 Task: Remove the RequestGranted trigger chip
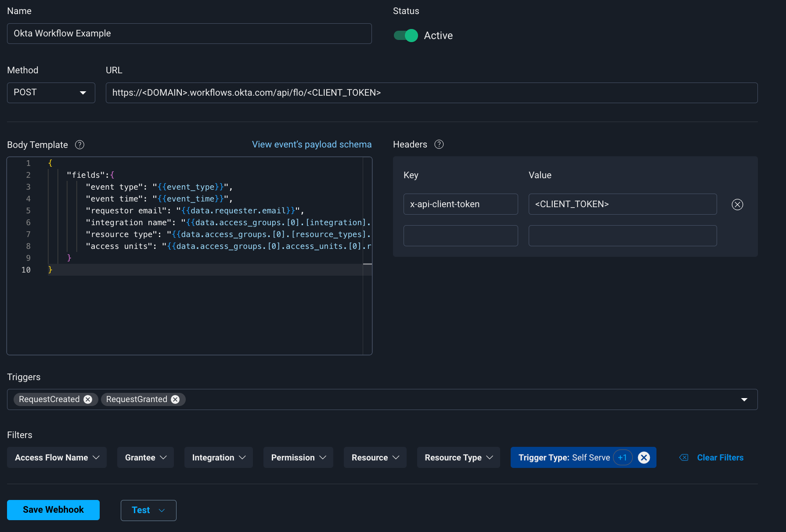(175, 399)
